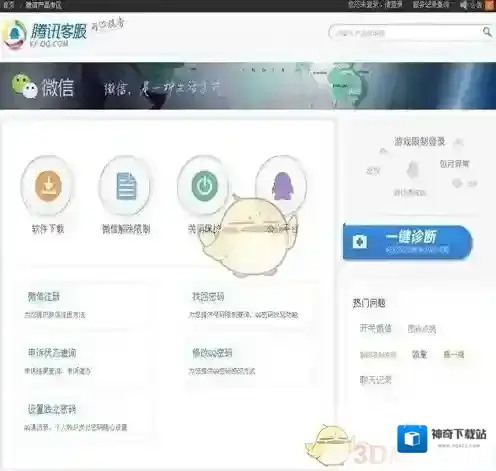Image resolution: width=496 pixels, height=471 pixels.
Task: Open the 图标点亮 hot question
Action: click(422, 329)
